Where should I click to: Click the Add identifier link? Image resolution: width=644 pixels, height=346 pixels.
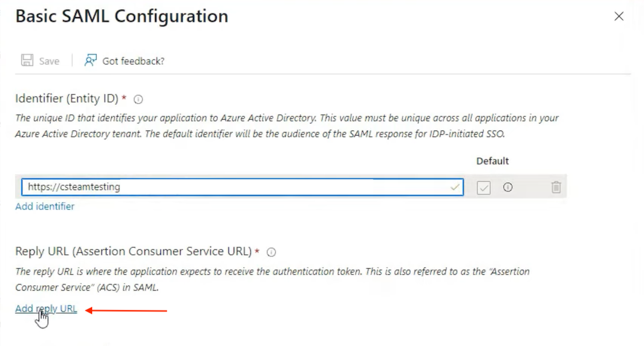coord(45,206)
